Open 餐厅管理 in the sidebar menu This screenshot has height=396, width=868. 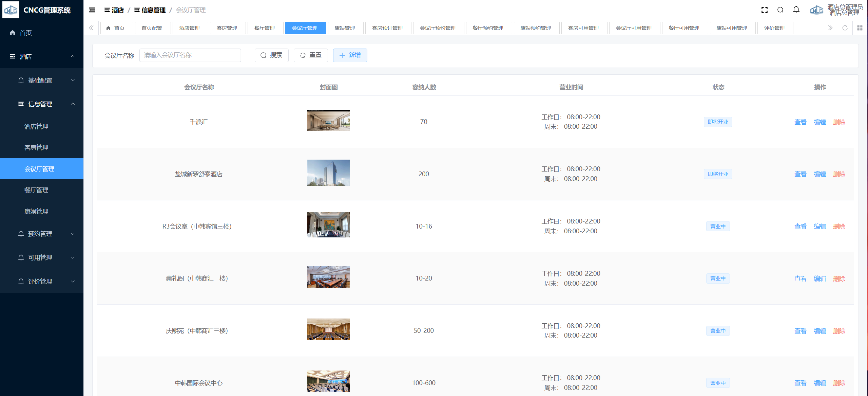coord(36,190)
